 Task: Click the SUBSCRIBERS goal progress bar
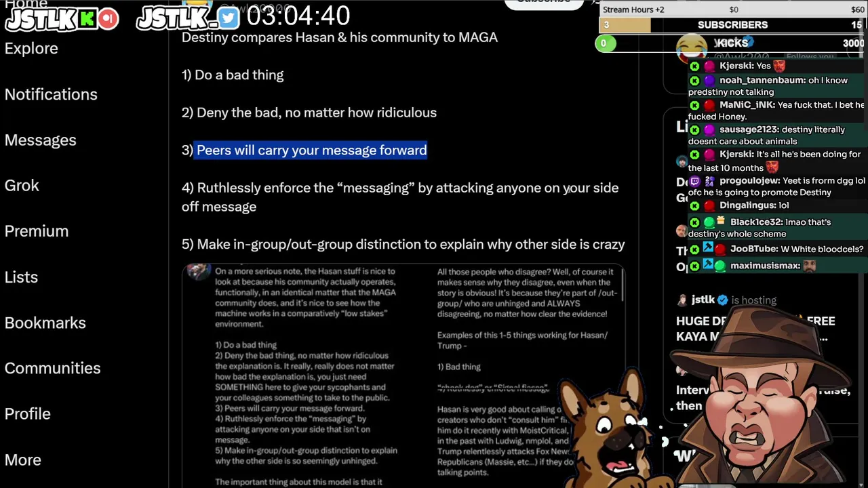pos(733,25)
